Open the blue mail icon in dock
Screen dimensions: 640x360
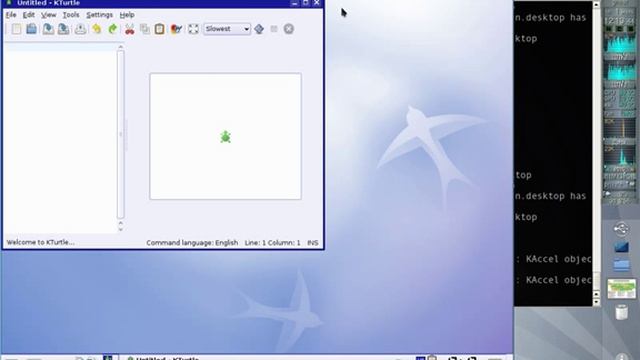621,247
